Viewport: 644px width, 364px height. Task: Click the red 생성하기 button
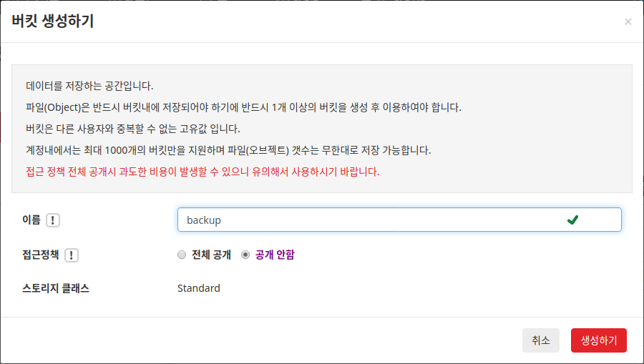[x=598, y=340]
